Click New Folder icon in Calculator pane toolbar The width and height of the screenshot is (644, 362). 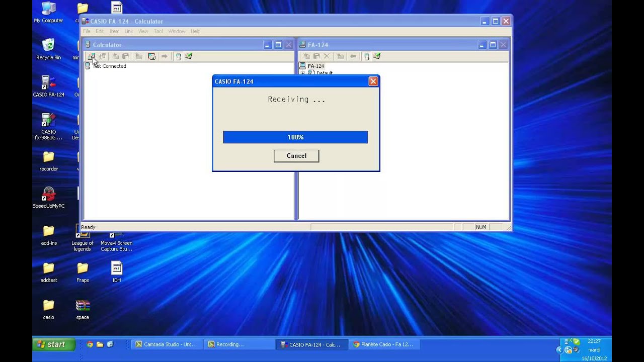139,56
